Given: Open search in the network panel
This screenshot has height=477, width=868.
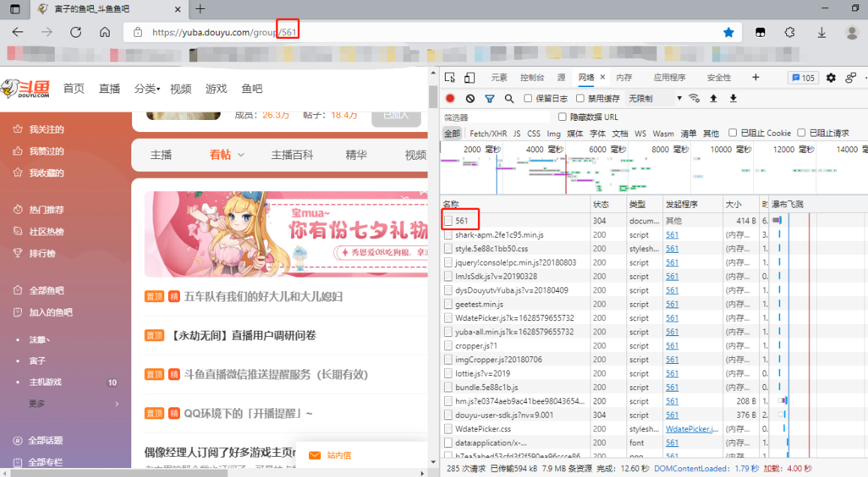Looking at the screenshot, I should coord(509,98).
